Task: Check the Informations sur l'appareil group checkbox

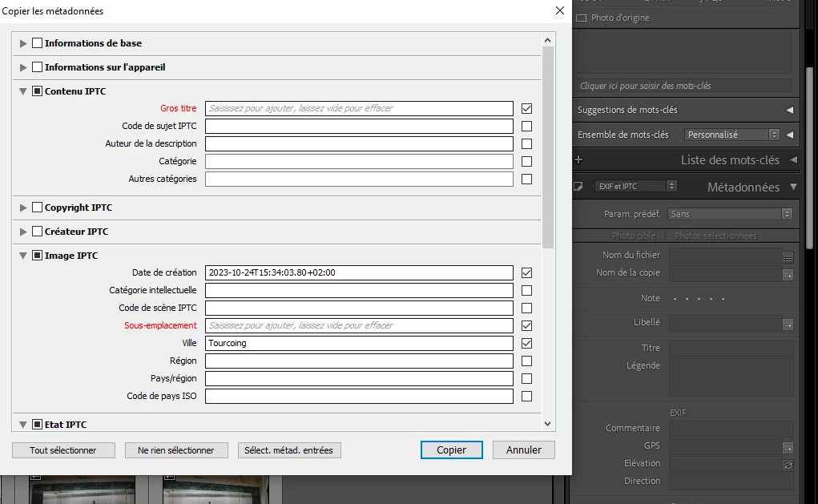Action: pyautogui.click(x=37, y=67)
